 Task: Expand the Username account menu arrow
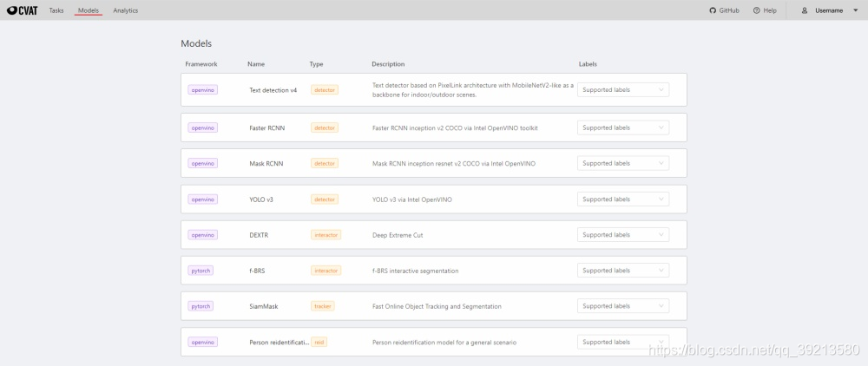[855, 10]
